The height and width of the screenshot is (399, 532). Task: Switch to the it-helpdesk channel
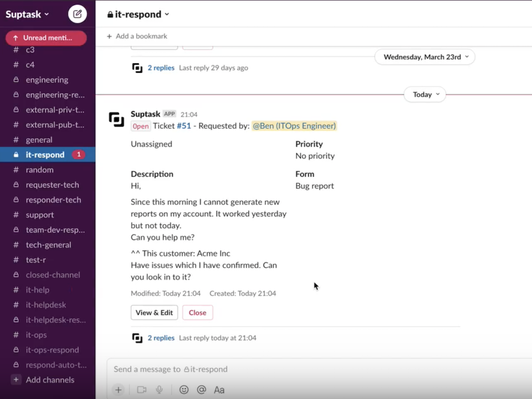(x=46, y=305)
